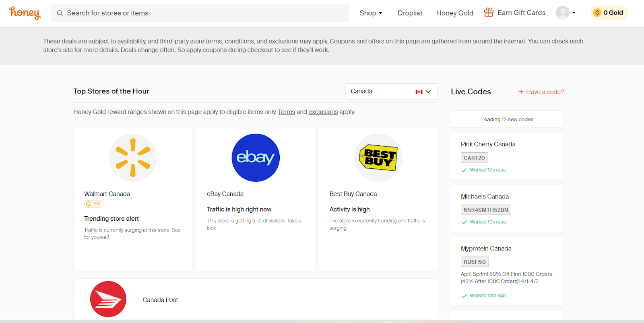644x323 pixels.
Task: Open Honey Gold page
Action: click(x=455, y=13)
